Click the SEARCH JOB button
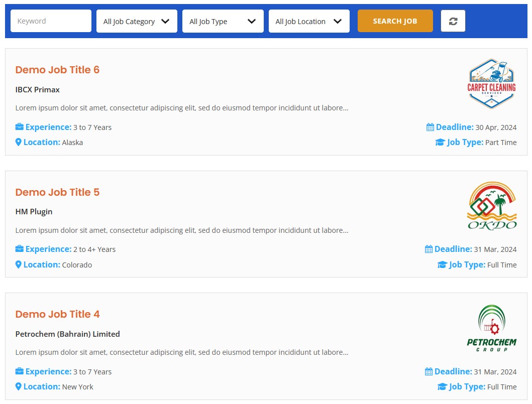532x404 pixels. (x=395, y=21)
